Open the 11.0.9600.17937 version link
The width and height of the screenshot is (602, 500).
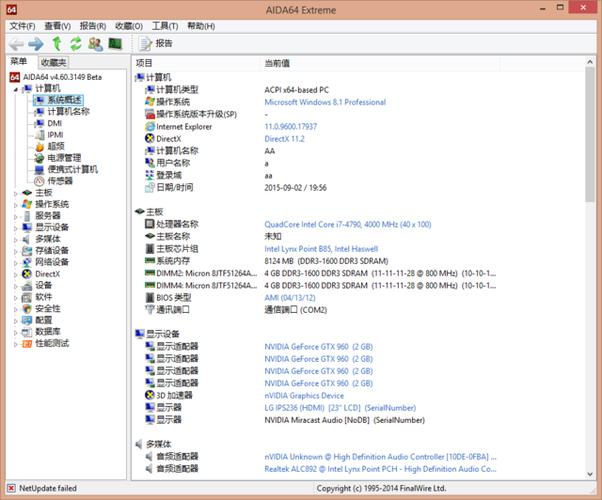tap(291, 126)
